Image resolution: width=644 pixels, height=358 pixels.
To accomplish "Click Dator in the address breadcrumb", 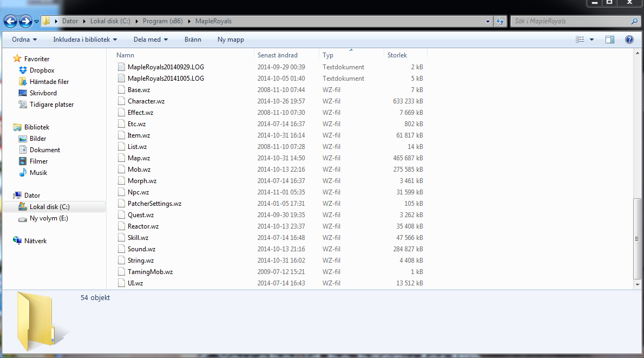I will pos(70,21).
